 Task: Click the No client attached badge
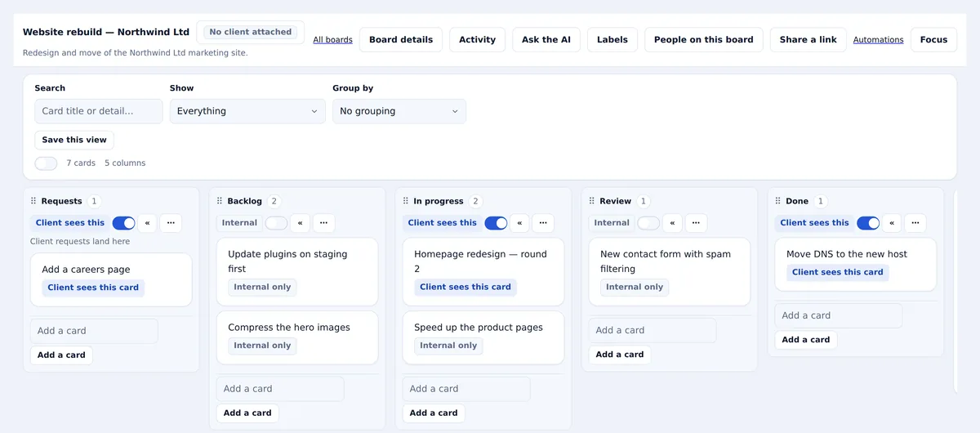251,32
